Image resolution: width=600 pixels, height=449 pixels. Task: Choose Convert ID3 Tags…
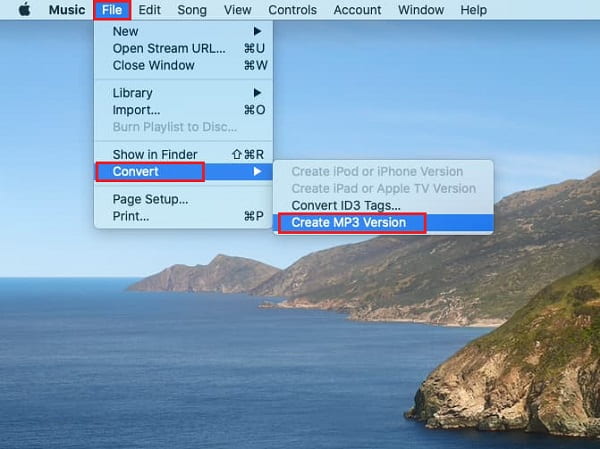(x=383, y=206)
